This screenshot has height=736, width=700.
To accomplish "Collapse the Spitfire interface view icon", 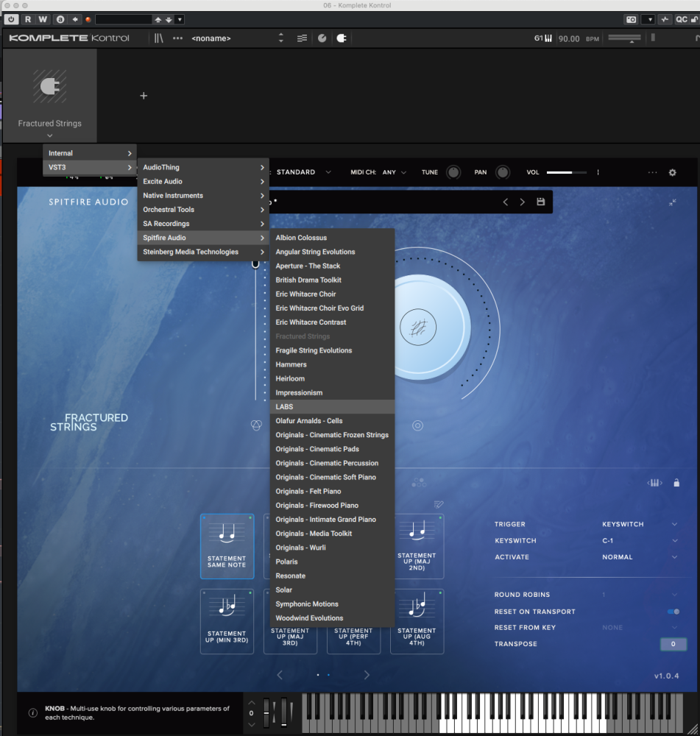I will pos(673,202).
